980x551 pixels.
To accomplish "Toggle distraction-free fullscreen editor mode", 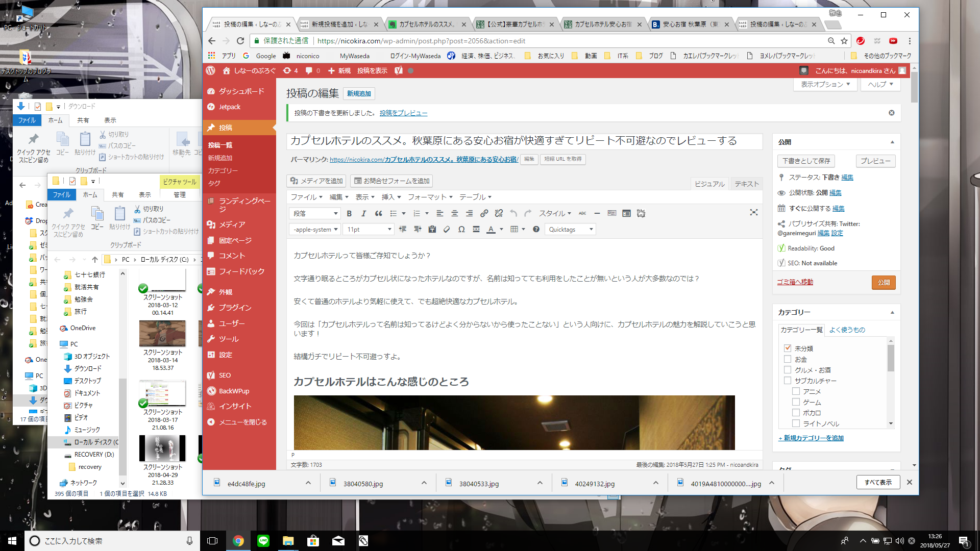I will [x=753, y=213].
